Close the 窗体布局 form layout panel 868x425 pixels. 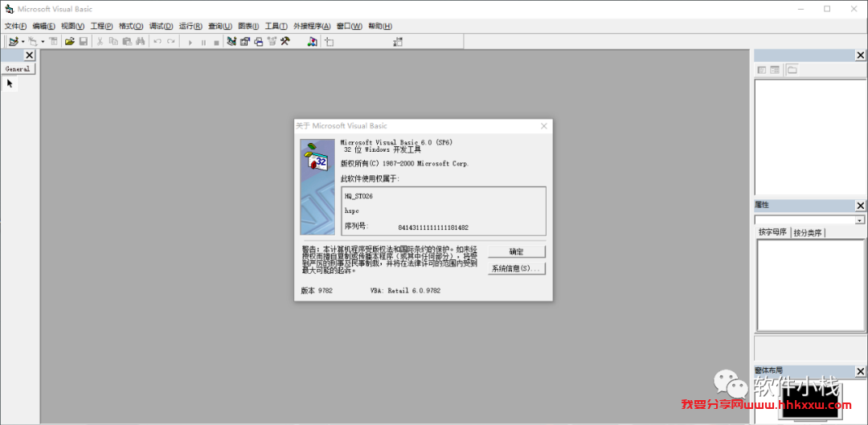(x=860, y=370)
